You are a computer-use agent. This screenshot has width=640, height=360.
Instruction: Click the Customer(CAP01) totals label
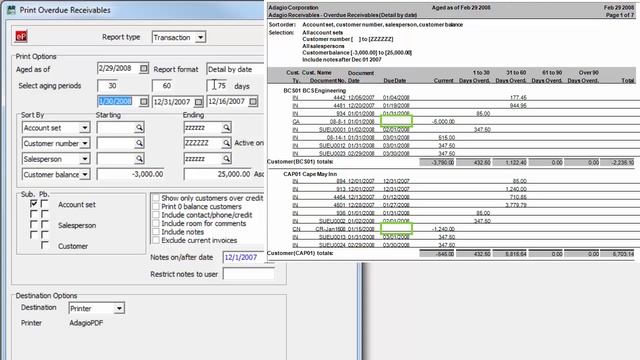pos(300,253)
